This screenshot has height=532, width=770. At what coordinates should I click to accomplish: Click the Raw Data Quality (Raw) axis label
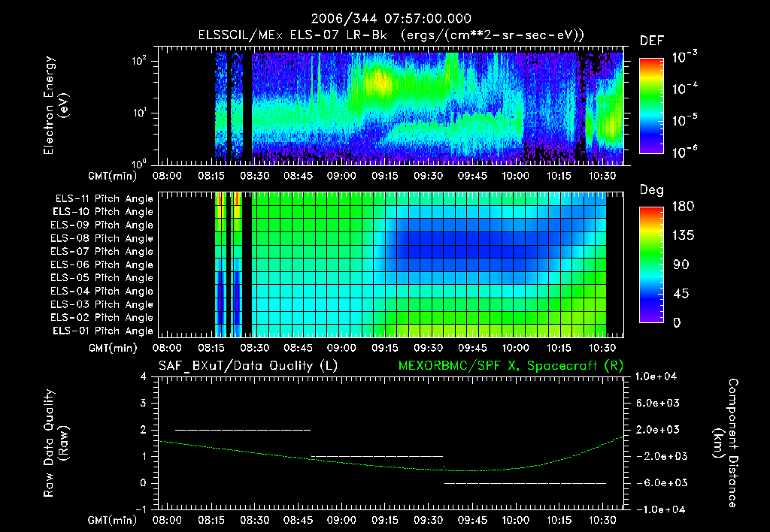[x=56, y=443]
